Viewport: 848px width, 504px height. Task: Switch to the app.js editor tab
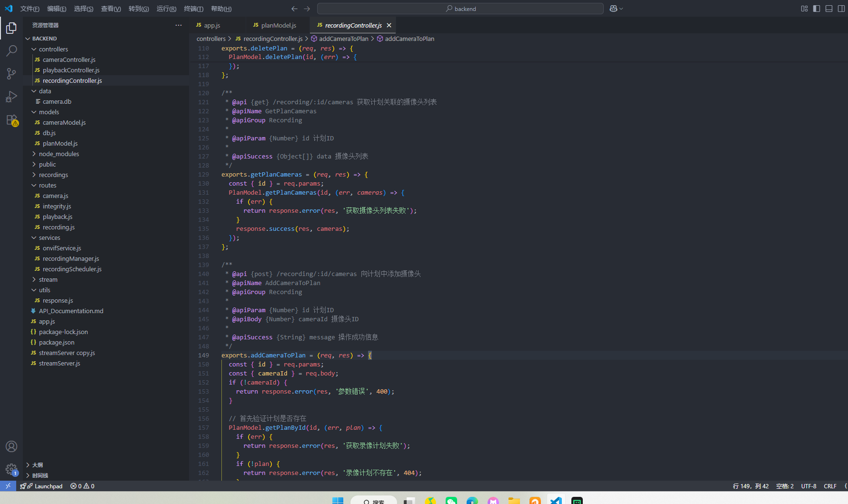point(213,25)
